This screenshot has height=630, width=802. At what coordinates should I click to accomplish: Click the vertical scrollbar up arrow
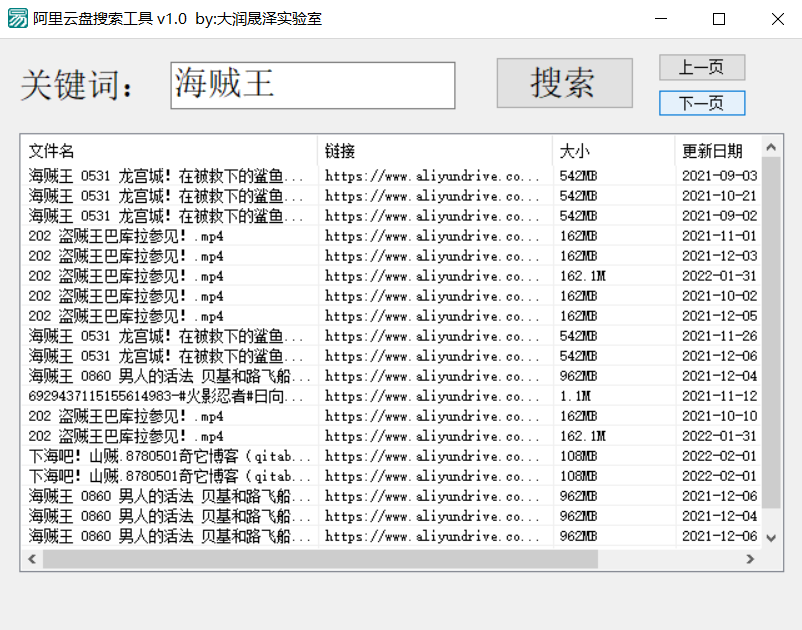[x=771, y=146]
